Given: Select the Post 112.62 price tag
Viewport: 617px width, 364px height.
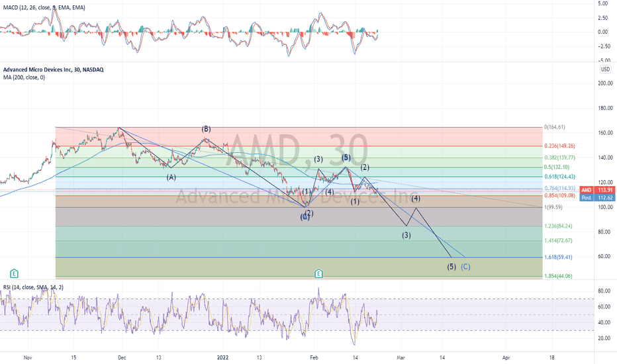Looking at the screenshot, I should tap(597, 197).
